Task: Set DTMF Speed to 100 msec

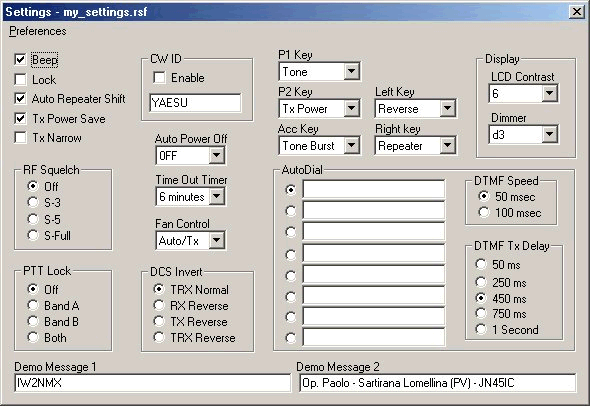Action: (484, 212)
